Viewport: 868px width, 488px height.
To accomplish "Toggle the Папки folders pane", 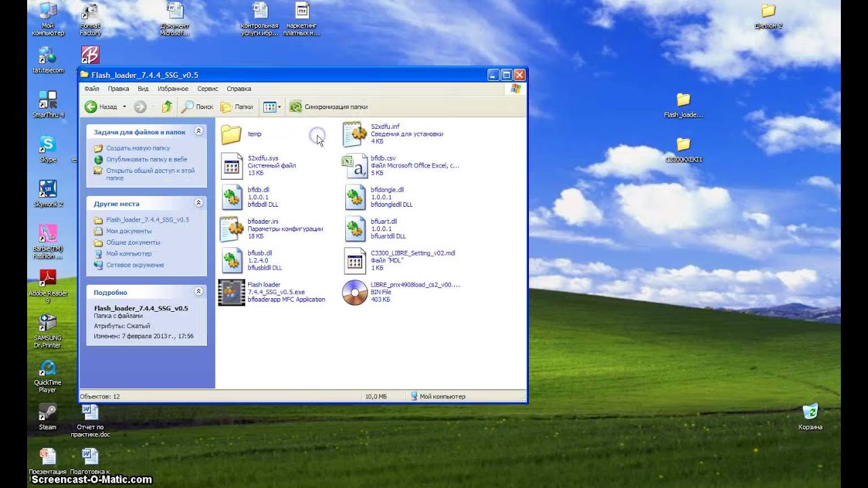I will [237, 106].
